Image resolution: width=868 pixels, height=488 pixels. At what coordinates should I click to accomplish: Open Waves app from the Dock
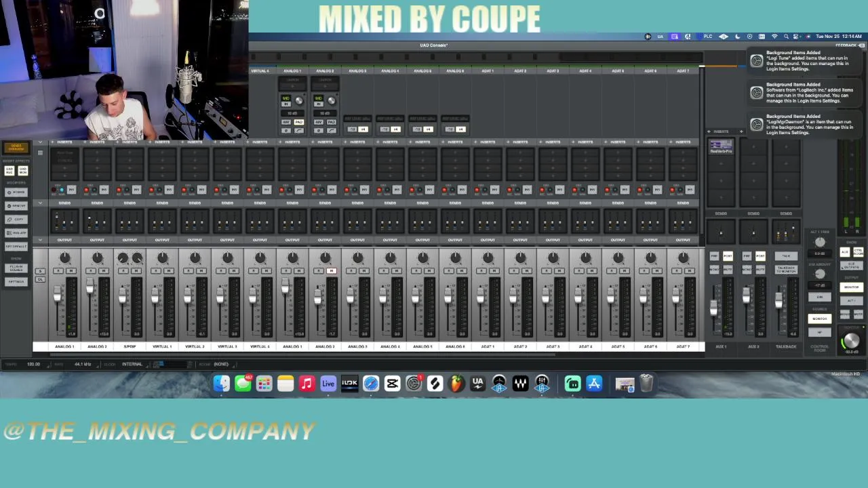(x=520, y=384)
